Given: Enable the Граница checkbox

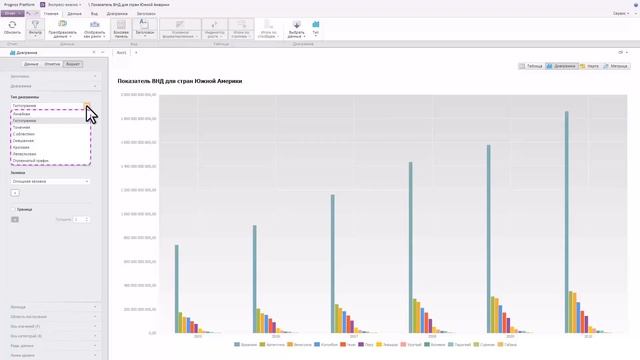Looking at the screenshot, I should [13, 209].
